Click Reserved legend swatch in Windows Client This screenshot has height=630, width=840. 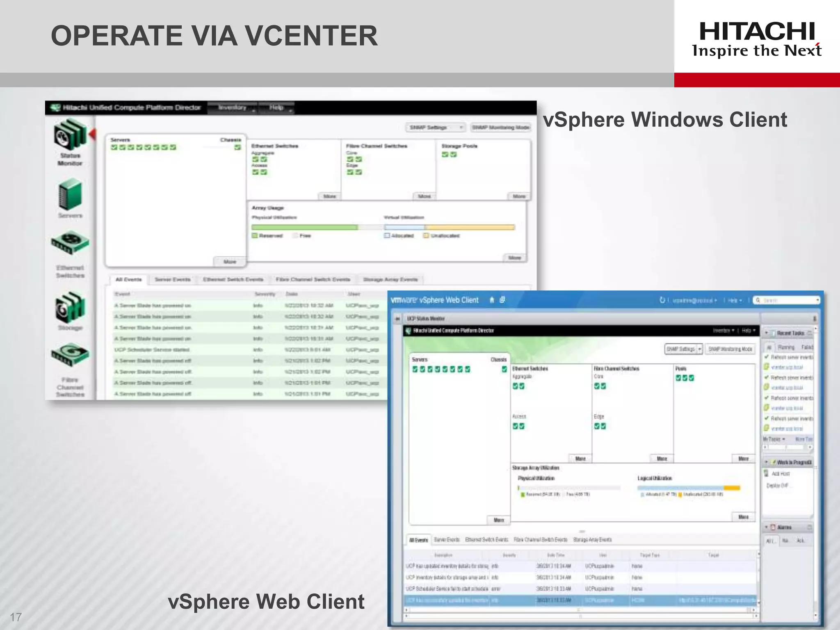[254, 236]
